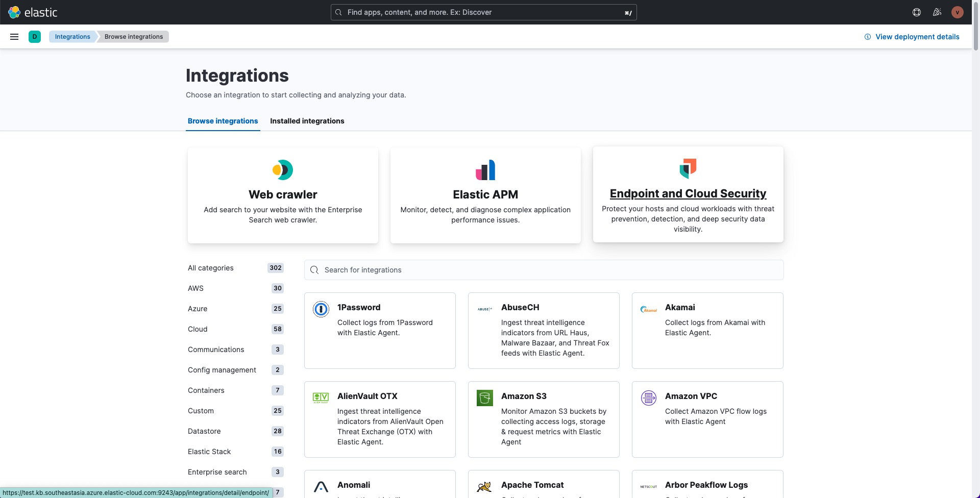
Task: Click the Amazon VPC icon
Action: click(x=649, y=398)
